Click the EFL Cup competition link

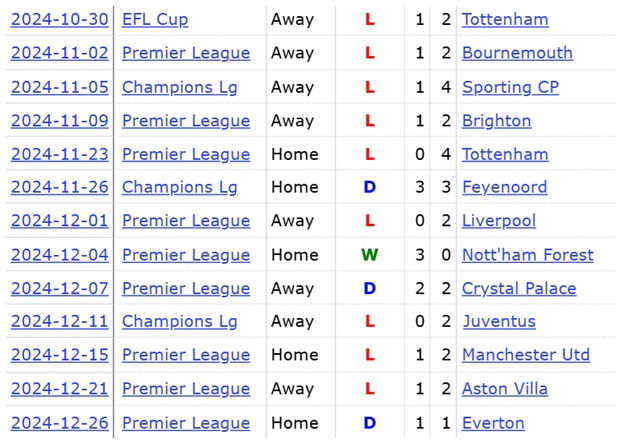tap(155, 19)
